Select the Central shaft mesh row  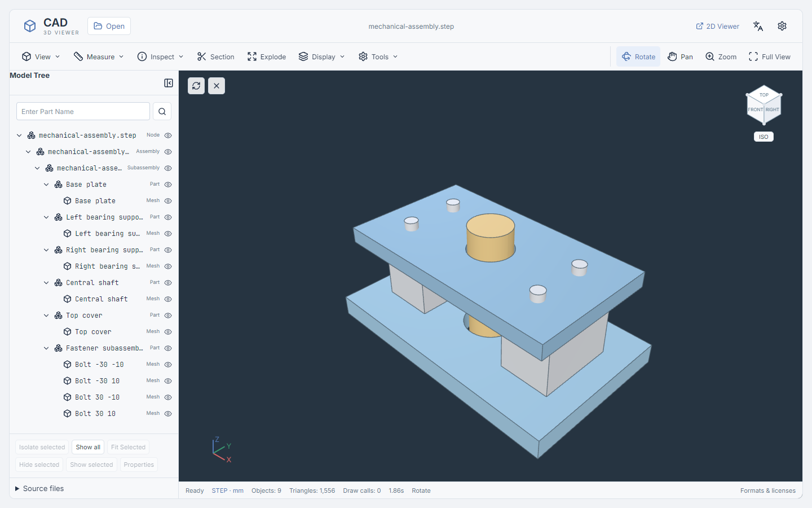coord(95,299)
